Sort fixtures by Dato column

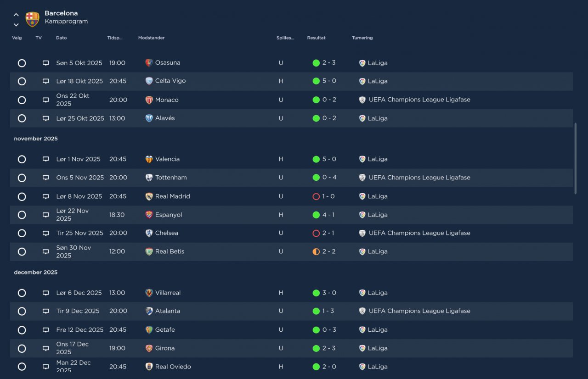pos(62,38)
